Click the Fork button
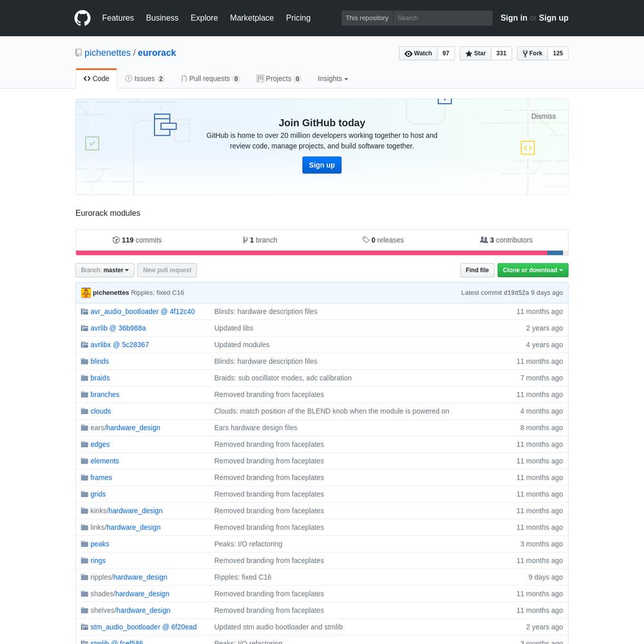Viewport: 644px width, 644px height. tap(533, 53)
